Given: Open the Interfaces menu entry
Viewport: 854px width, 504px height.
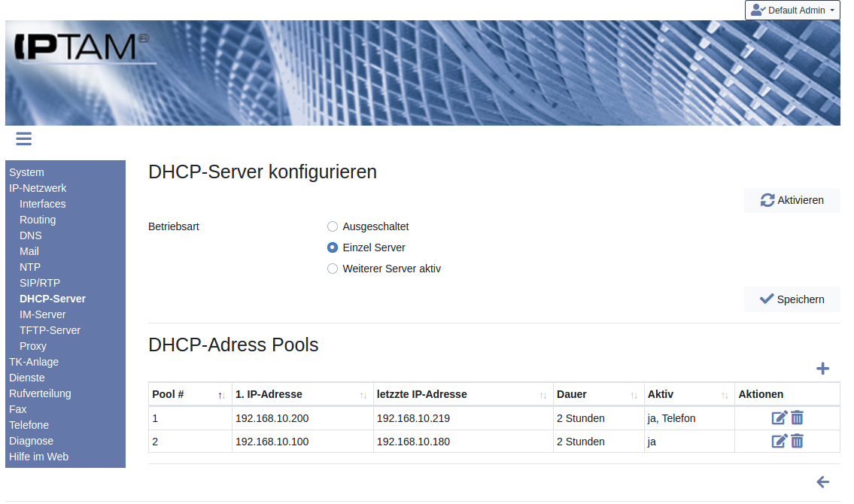Looking at the screenshot, I should click(43, 204).
